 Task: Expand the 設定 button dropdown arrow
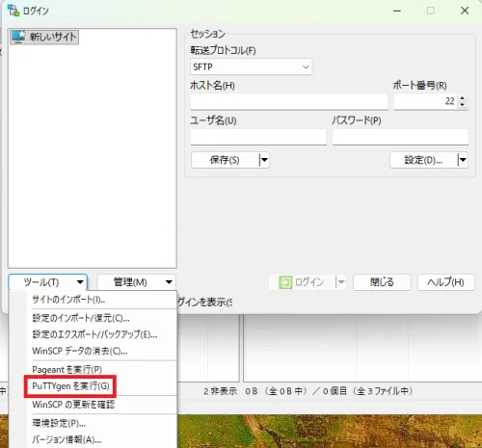coord(463,160)
